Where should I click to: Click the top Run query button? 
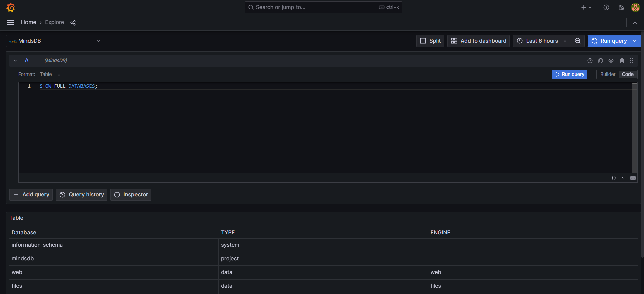point(609,41)
